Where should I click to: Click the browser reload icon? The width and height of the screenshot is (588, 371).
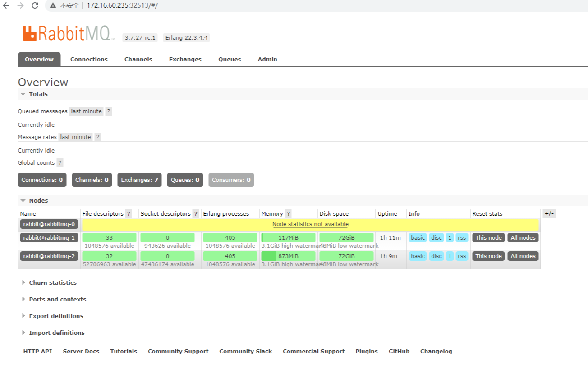(35, 5)
